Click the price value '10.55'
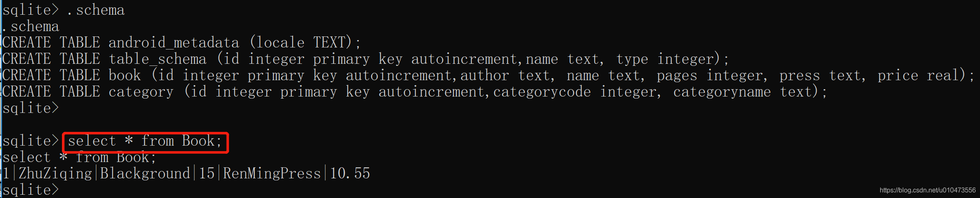Viewport: 980px width, 198px height. [x=350, y=173]
